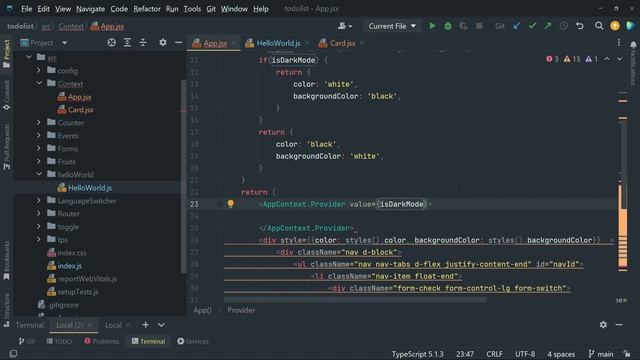
Task: Click the rollback undo arrow icon
Action: click(x=580, y=26)
